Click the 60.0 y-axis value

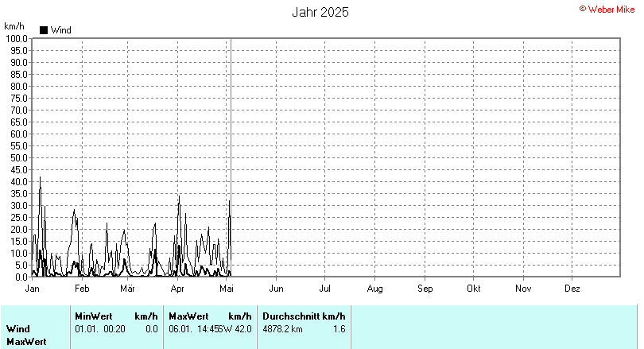[x=18, y=134]
